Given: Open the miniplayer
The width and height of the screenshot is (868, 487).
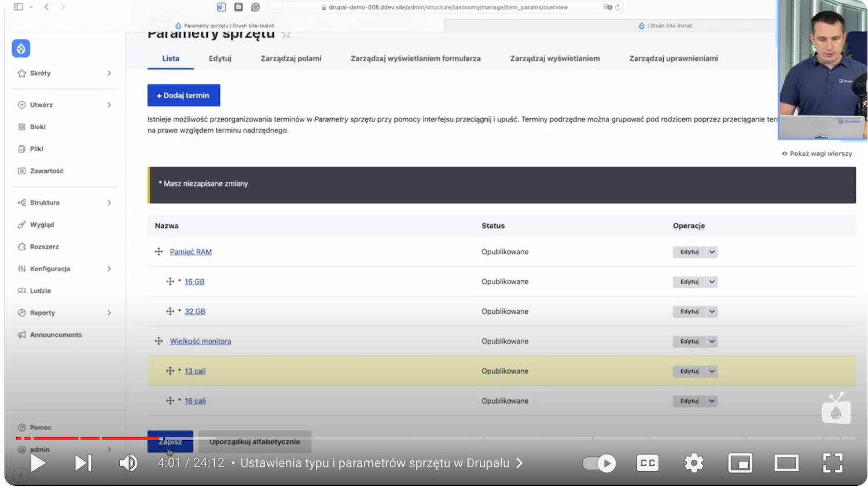Looking at the screenshot, I should click(740, 463).
